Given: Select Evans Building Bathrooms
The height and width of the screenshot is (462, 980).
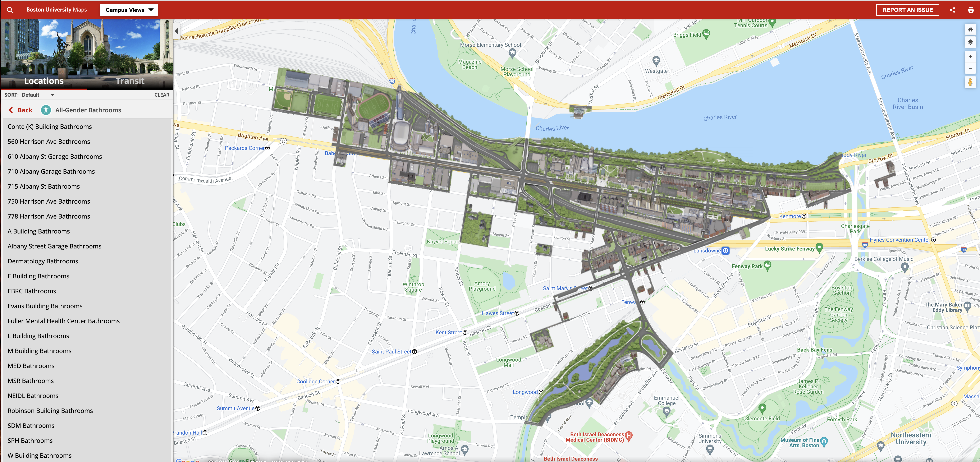Looking at the screenshot, I should [87, 306].
